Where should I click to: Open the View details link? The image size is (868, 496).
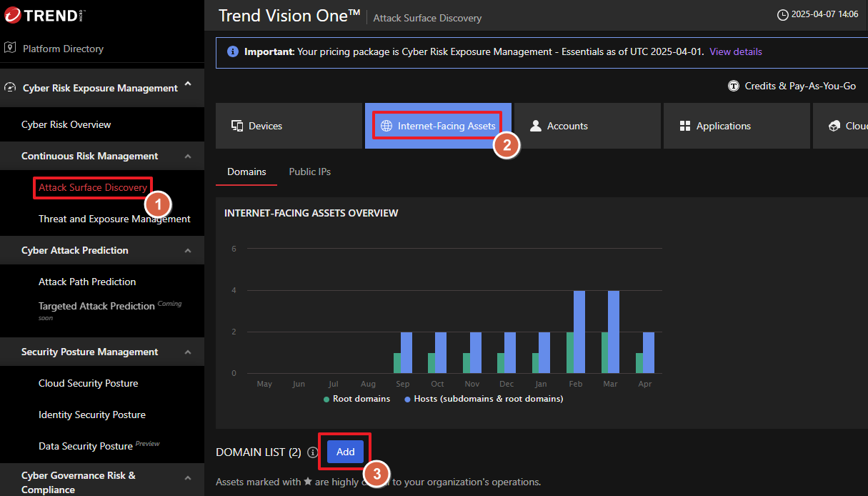(x=735, y=52)
